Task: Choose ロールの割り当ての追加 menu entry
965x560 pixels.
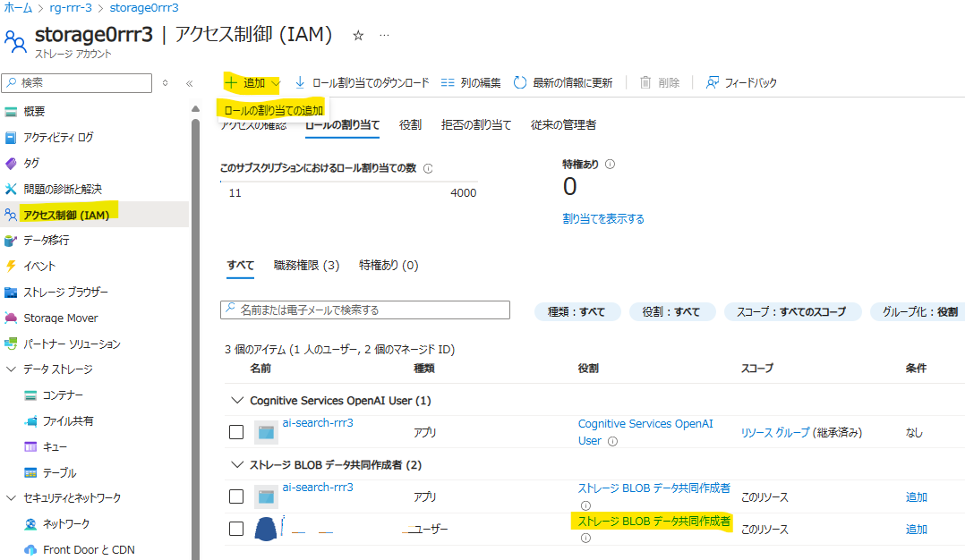Action: pos(273,110)
